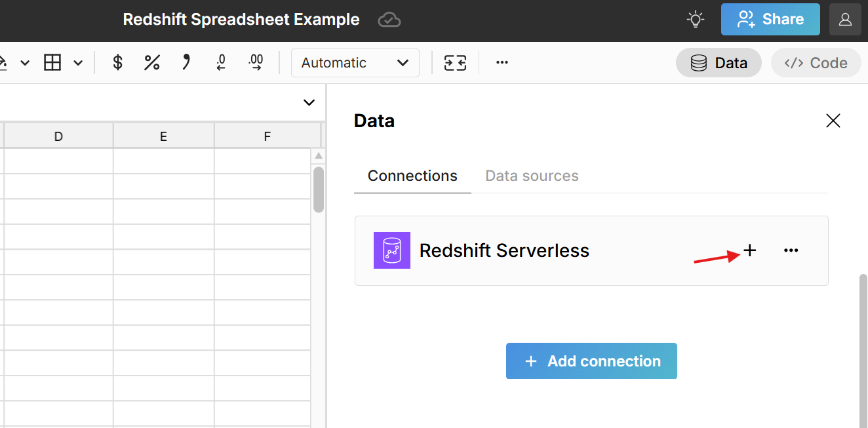Open the borders style dropdown arrow
868x428 pixels.
point(78,62)
